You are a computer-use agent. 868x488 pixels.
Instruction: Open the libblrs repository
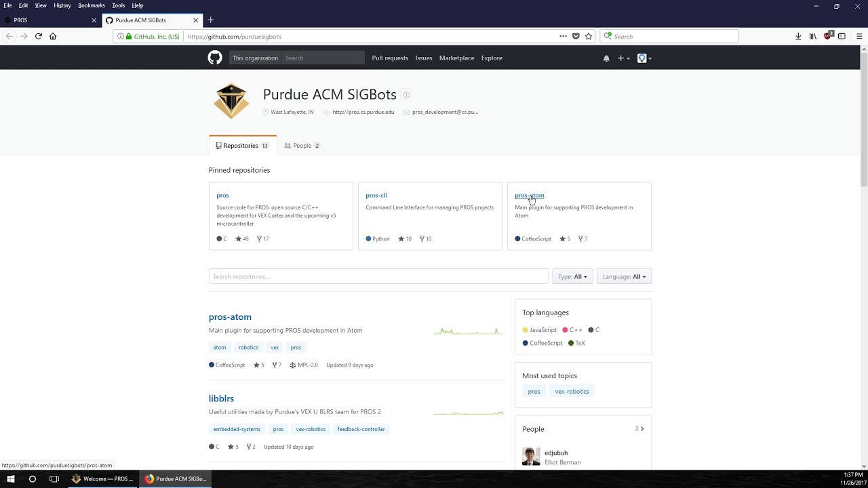coord(221,399)
